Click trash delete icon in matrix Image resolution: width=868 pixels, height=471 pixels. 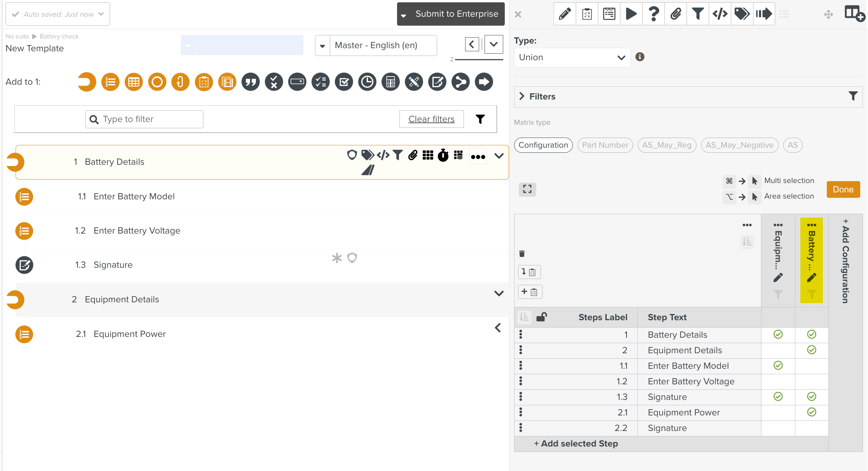coord(522,254)
